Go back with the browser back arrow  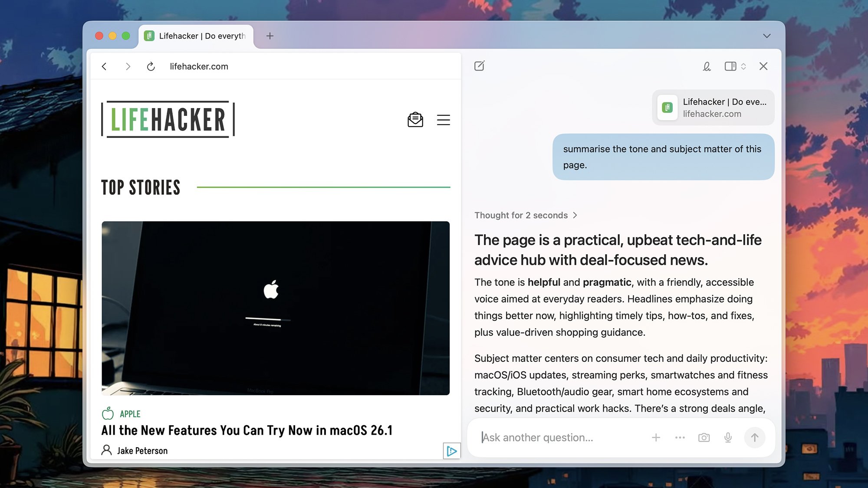pyautogui.click(x=104, y=66)
